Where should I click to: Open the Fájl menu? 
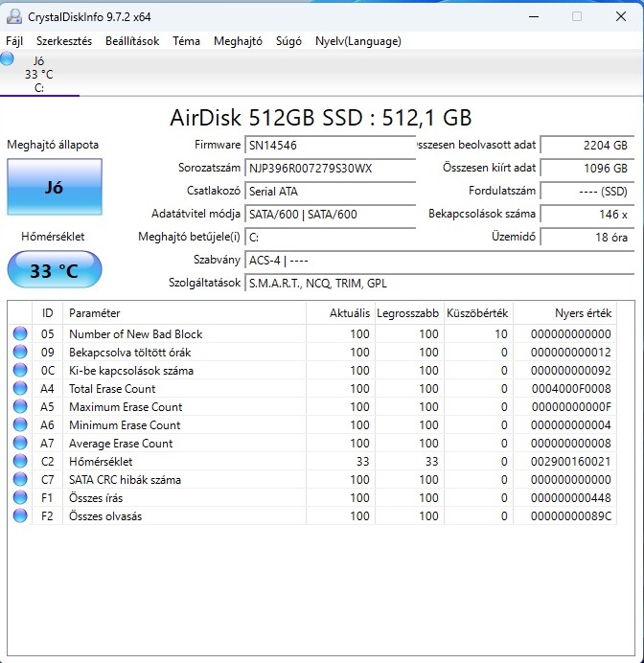14,41
